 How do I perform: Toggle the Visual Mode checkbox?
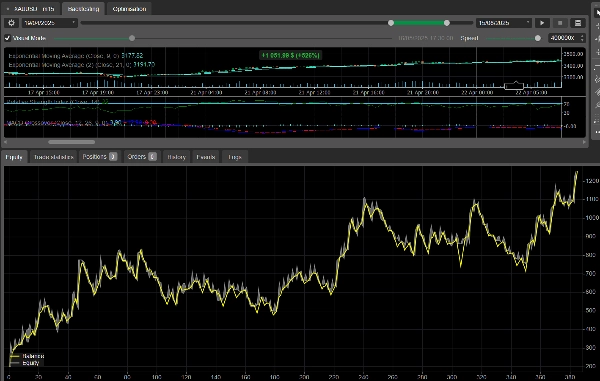click(x=7, y=38)
